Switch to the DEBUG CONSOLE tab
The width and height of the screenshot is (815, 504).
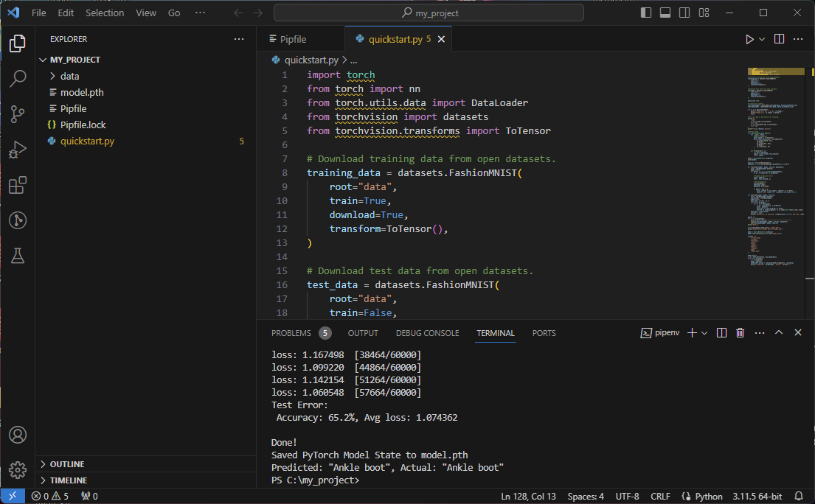(427, 333)
